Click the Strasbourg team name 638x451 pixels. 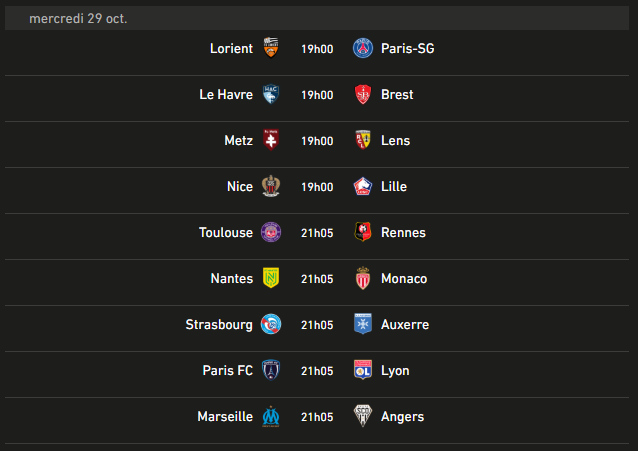pos(219,325)
